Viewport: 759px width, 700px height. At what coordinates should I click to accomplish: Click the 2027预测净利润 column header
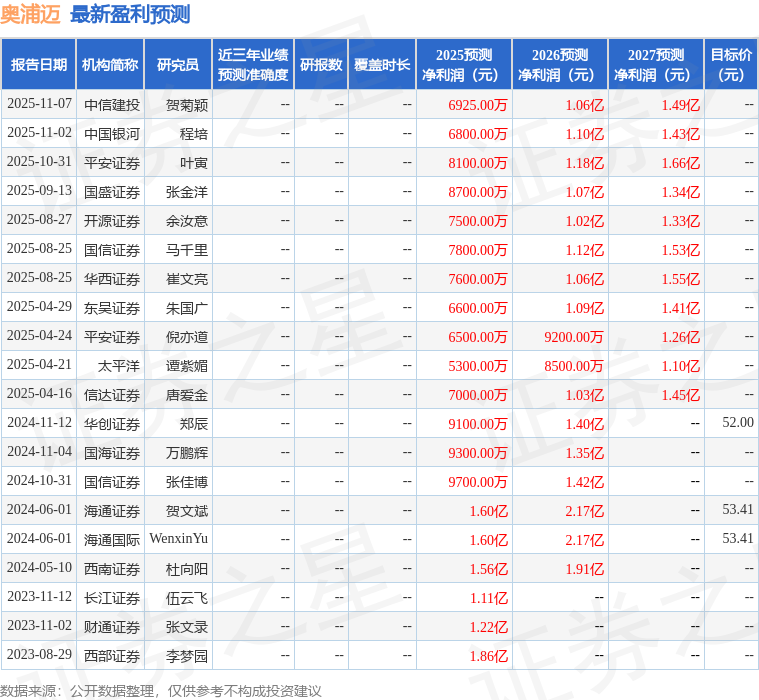pyautogui.click(x=655, y=64)
